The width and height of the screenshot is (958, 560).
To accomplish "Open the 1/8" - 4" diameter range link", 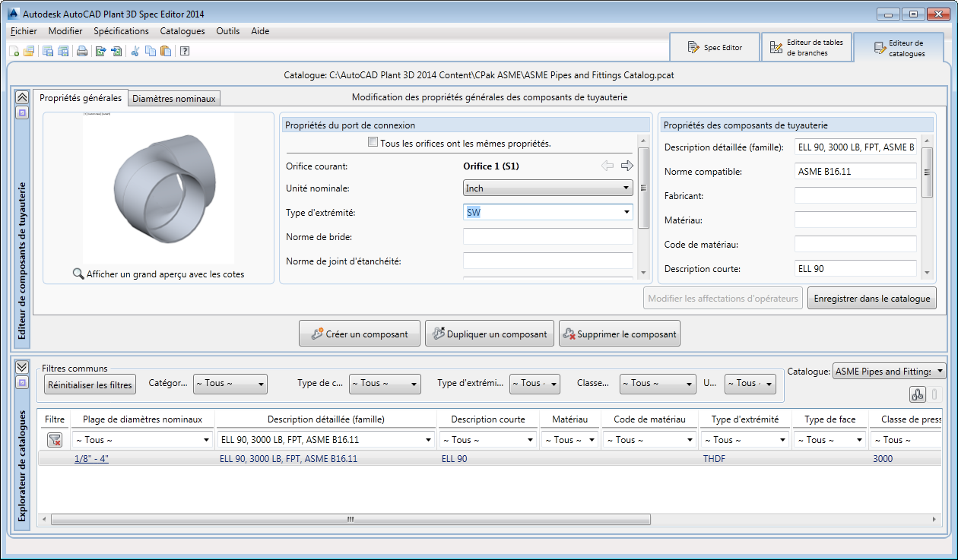I will tap(91, 459).
